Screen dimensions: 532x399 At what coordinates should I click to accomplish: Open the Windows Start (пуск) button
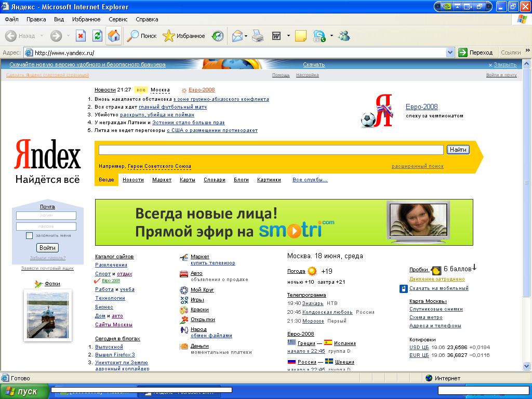pos(24,391)
